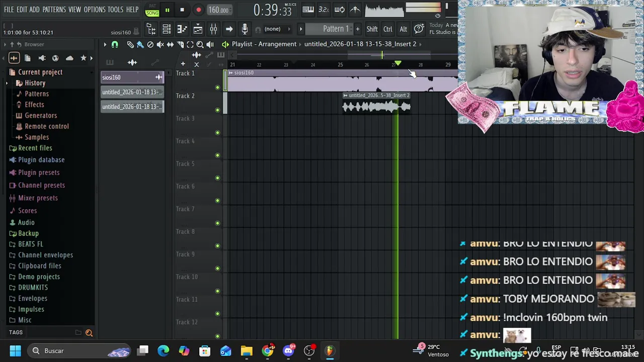644x362 pixels.
Task: Select the slip tool icon
Action: click(170, 45)
